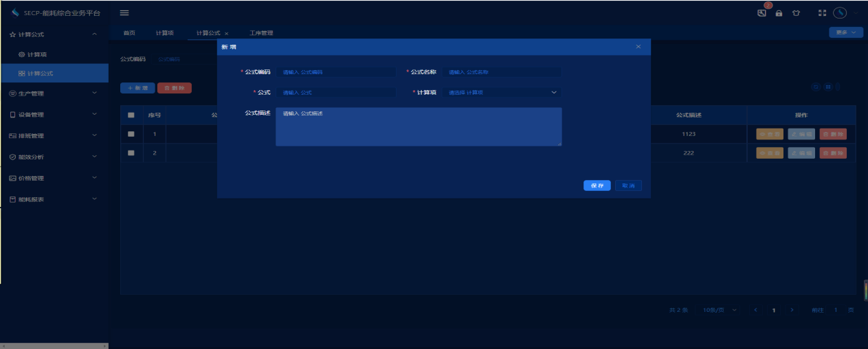
Task: Open the 计算项 dropdown in the dialog
Action: pos(502,92)
